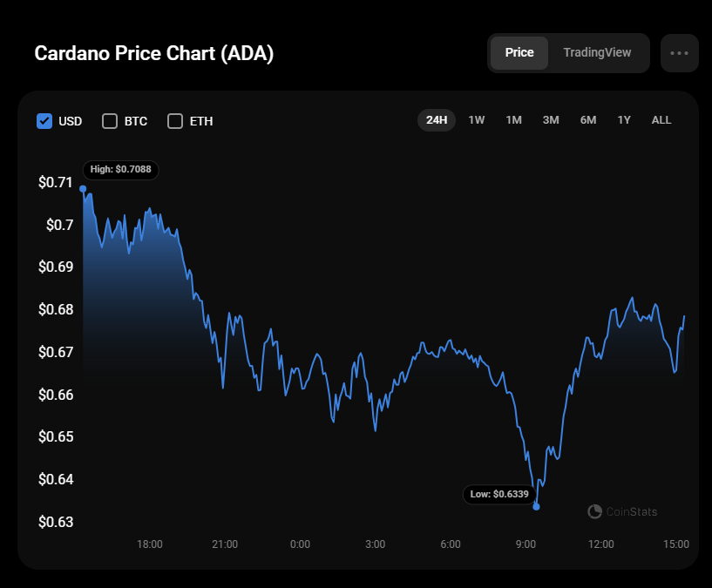Show ALL time price history
Screen dimensions: 712x588
[x=661, y=120]
